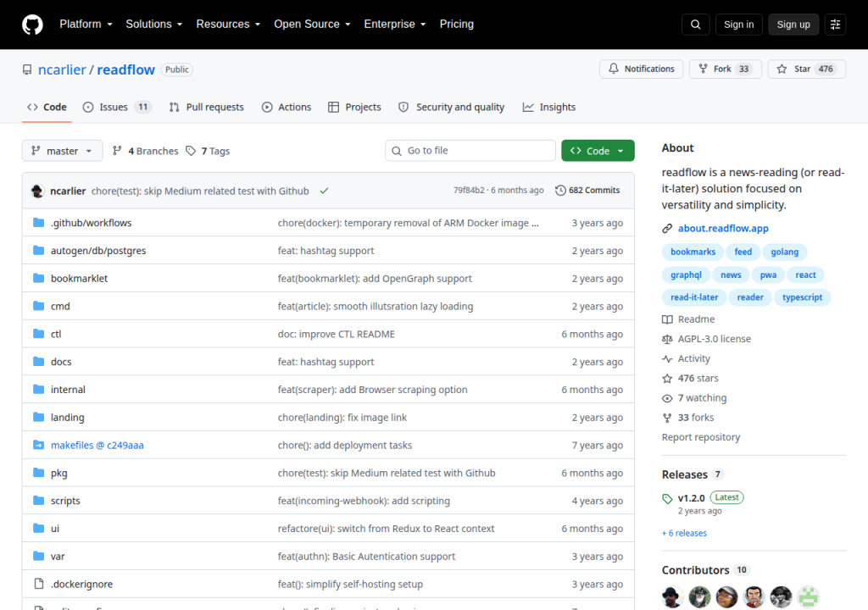Click the readflow repository name link

coord(125,69)
